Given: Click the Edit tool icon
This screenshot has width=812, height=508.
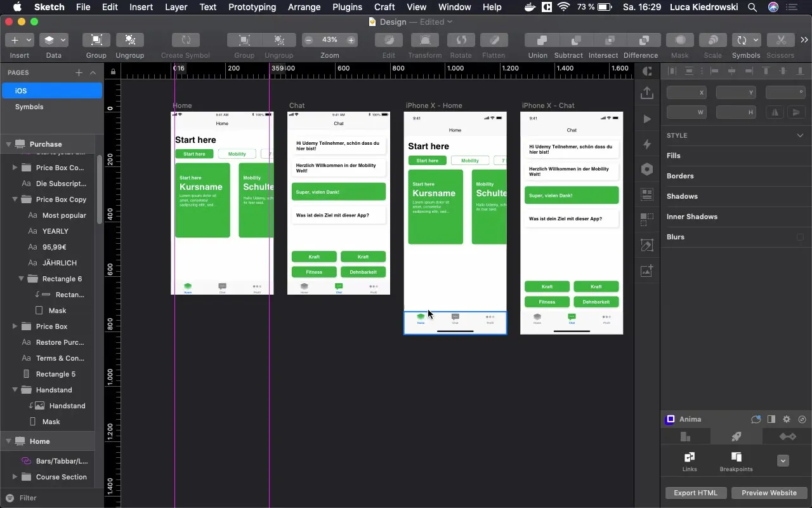Looking at the screenshot, I should click(x=389, y=40).
